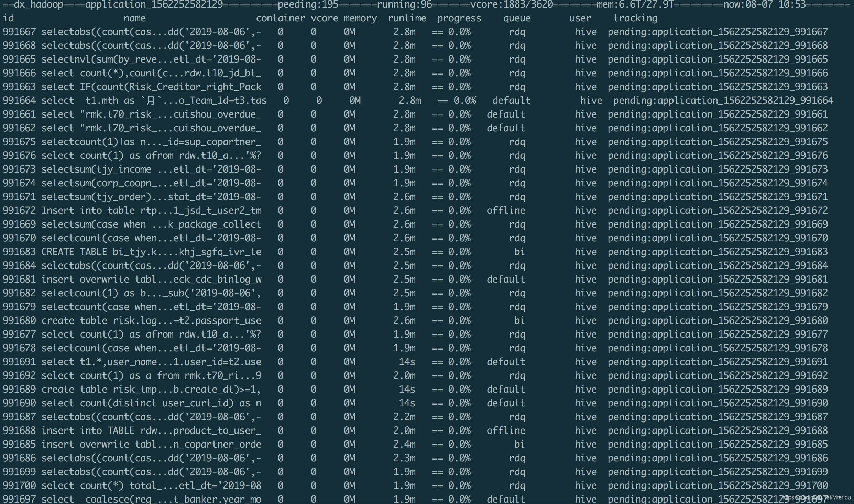This screenshot has width=854, height=504.
Task: Click tracking 'pending:application_1562252582129_991676'
Action: tap(718, 155)
